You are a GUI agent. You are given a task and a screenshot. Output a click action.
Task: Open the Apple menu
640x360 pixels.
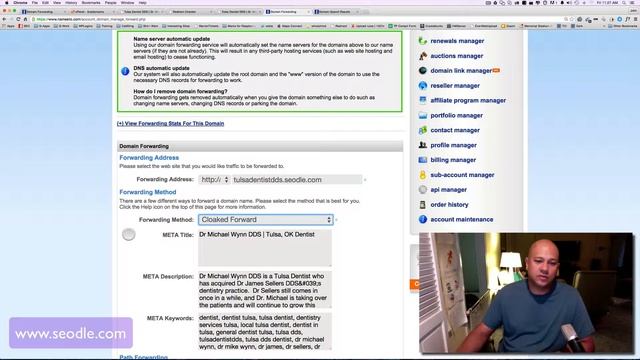coord(6,2)
